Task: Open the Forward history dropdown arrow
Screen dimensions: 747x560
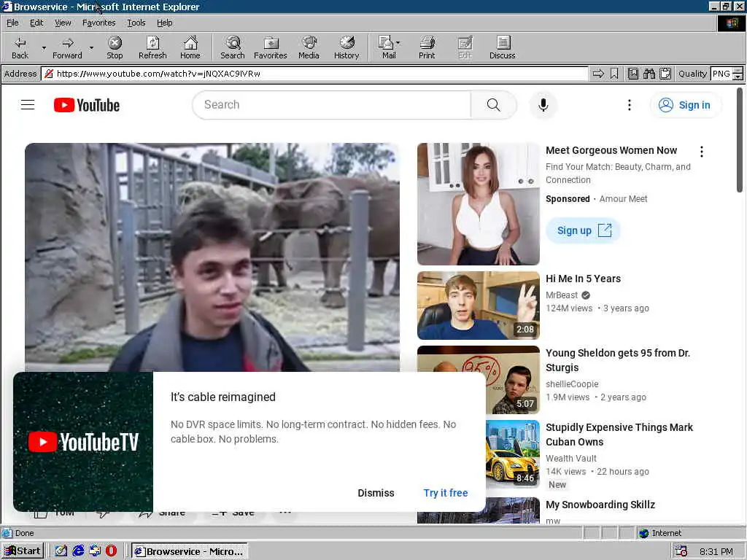Action: tap(91, 47)
